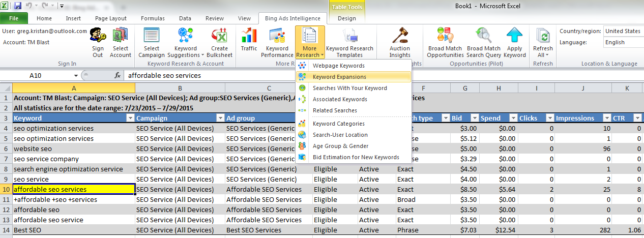644x238 pixels.
Task: Open the Clicks column filter dropdown
Action: pyautogui.click(x=549, y=118)
